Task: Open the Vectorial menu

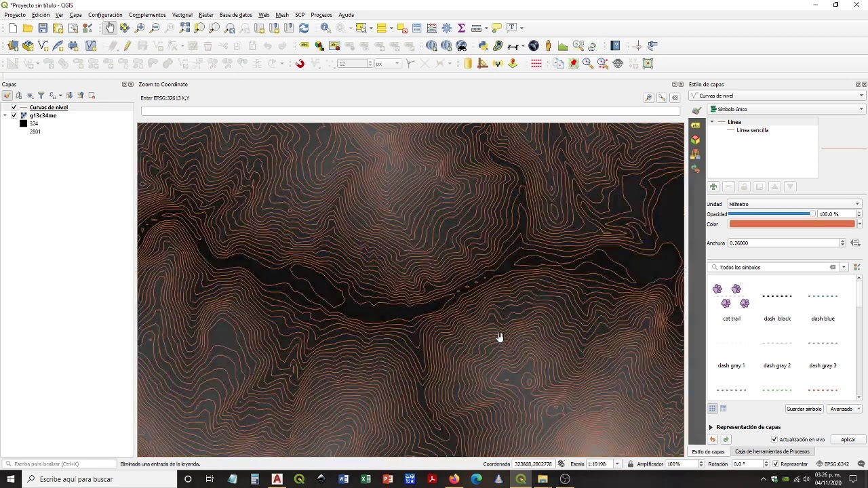Action: pyautogui.click(x=182, y=15)
